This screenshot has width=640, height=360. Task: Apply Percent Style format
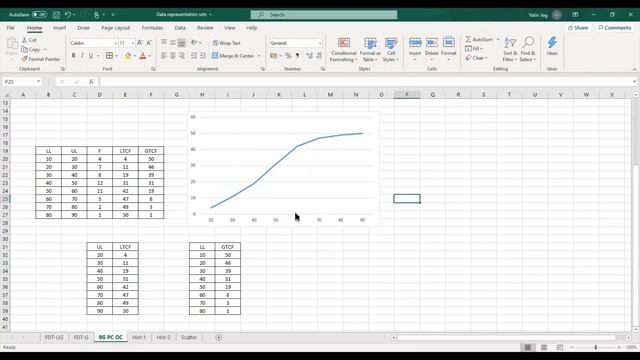point(288,56)
